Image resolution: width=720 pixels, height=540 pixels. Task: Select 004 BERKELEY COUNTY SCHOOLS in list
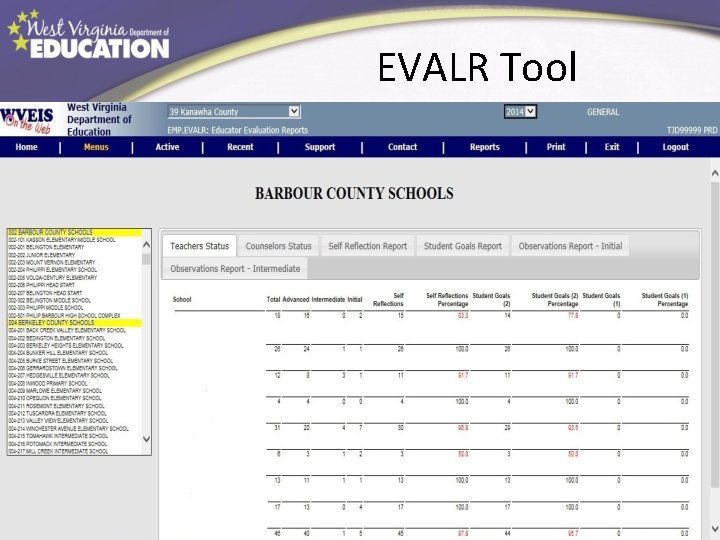(75, 323)
